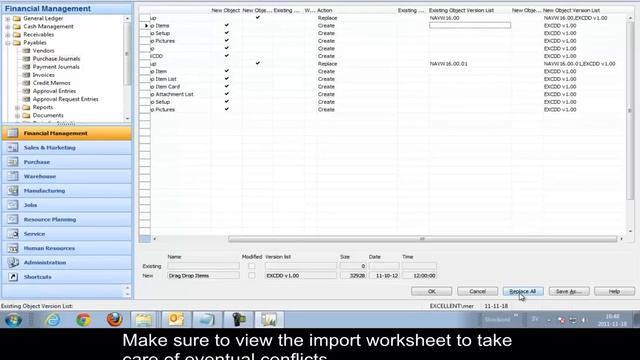Click the Approval Entries item icon
The image size is (640, 360).
pos(27,91)
